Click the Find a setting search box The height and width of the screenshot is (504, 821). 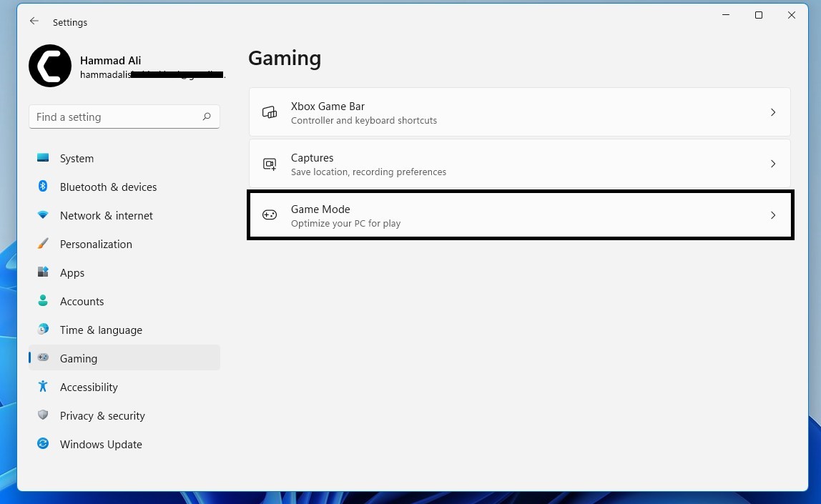click(114, 117)
